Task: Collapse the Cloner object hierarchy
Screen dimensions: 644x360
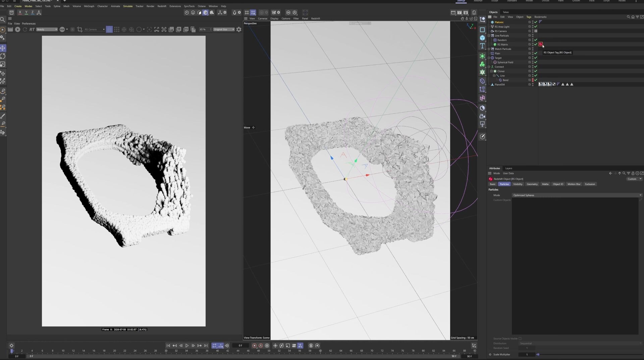Action: pos(491,71)
